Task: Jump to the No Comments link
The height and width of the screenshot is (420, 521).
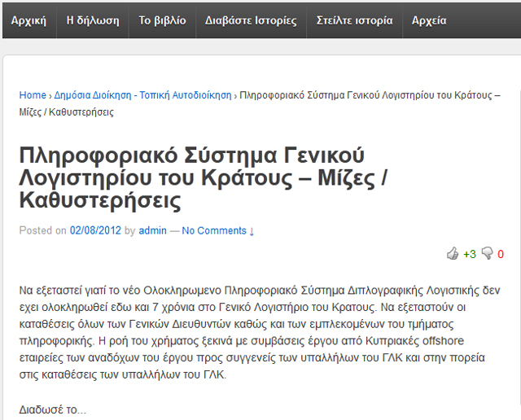Action: 218,230
